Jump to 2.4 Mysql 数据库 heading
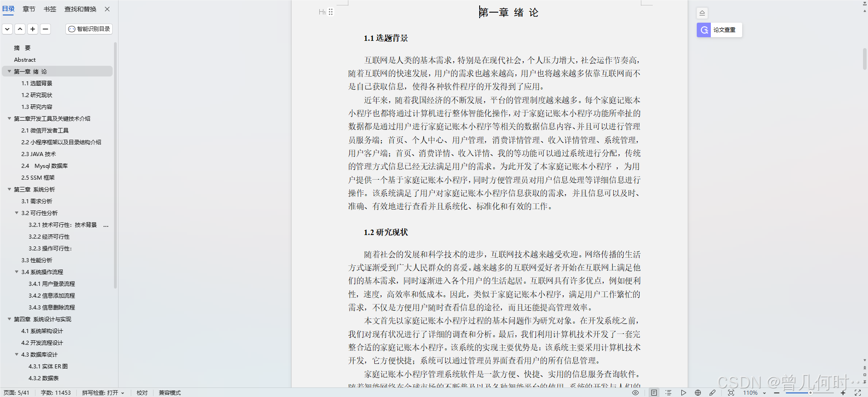Screen dimensions: 868x397 (x=45, y=166)
